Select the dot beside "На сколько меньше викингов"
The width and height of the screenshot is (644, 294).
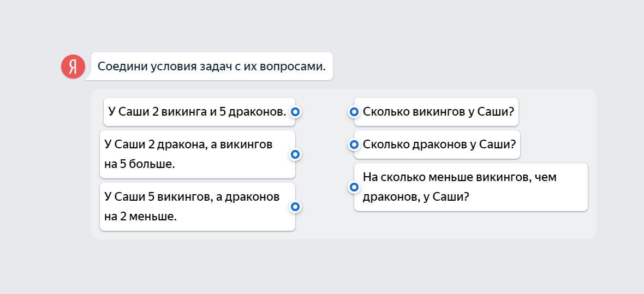[354, 187]
